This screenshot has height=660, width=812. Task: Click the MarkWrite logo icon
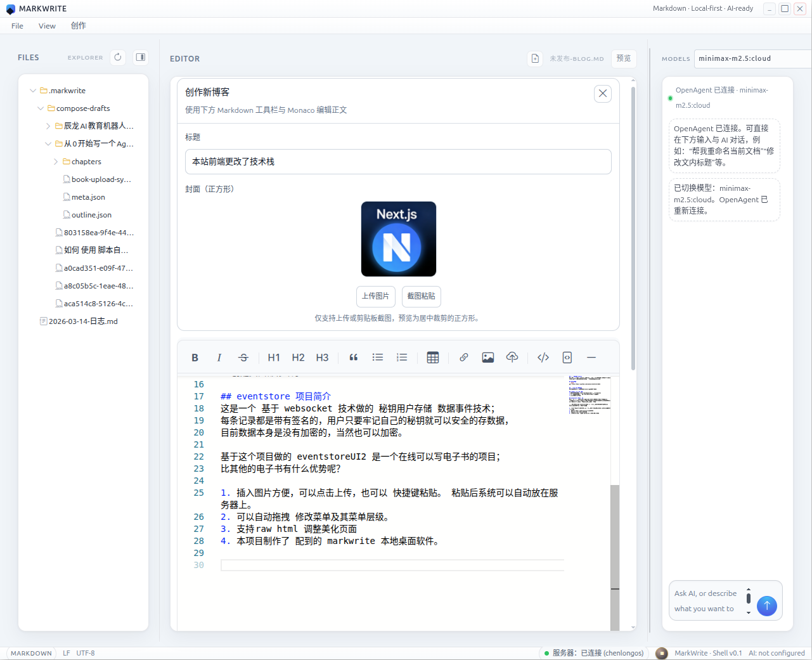[10, 9]
